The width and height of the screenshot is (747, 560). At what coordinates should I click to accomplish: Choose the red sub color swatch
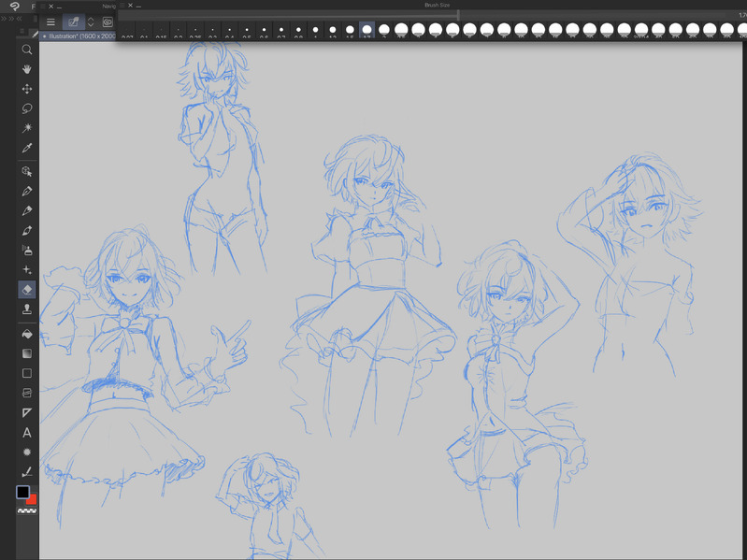(x=33, y=500)
